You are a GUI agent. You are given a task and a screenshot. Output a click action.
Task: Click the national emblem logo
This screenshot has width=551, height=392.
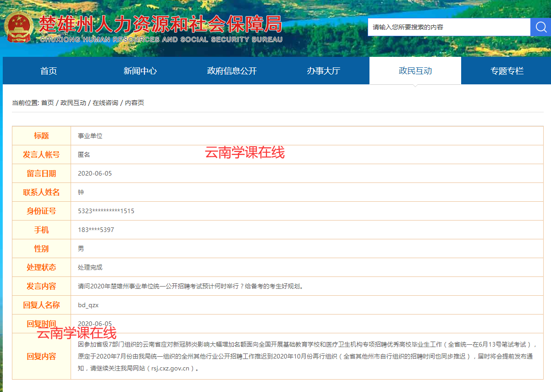(x=19, y=28)
